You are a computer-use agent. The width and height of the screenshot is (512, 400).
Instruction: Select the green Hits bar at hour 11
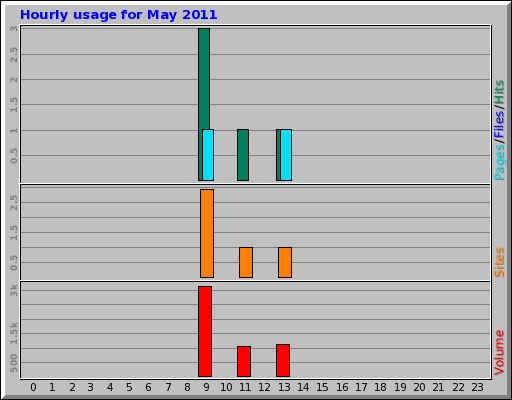(x=243, y=155)
